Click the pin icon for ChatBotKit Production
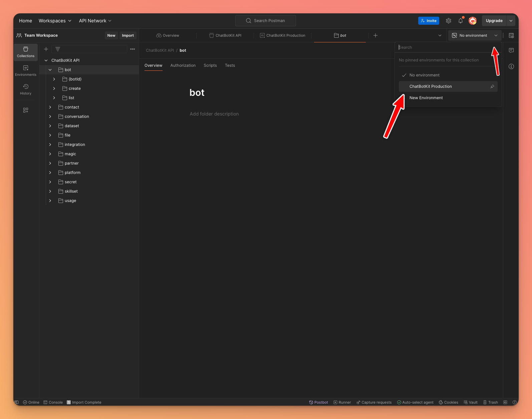The height and width of the screenshot is (419, 532). coord(492,86)
